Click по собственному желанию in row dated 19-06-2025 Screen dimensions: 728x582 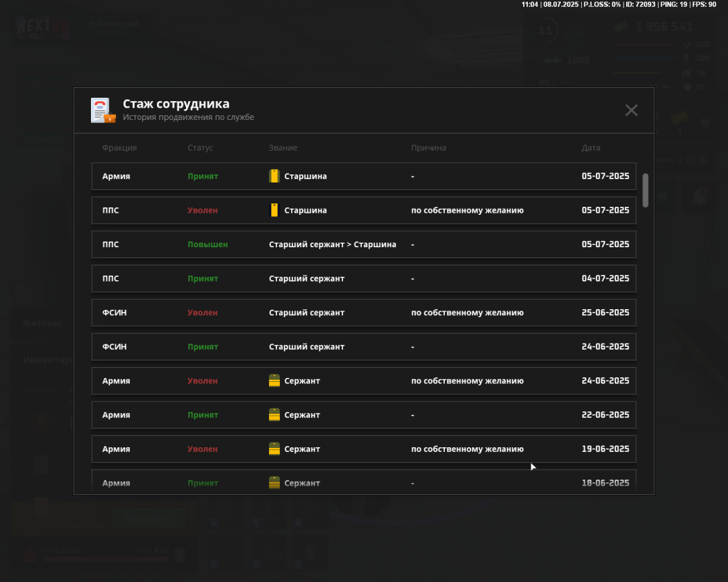(x=467, y=449)
